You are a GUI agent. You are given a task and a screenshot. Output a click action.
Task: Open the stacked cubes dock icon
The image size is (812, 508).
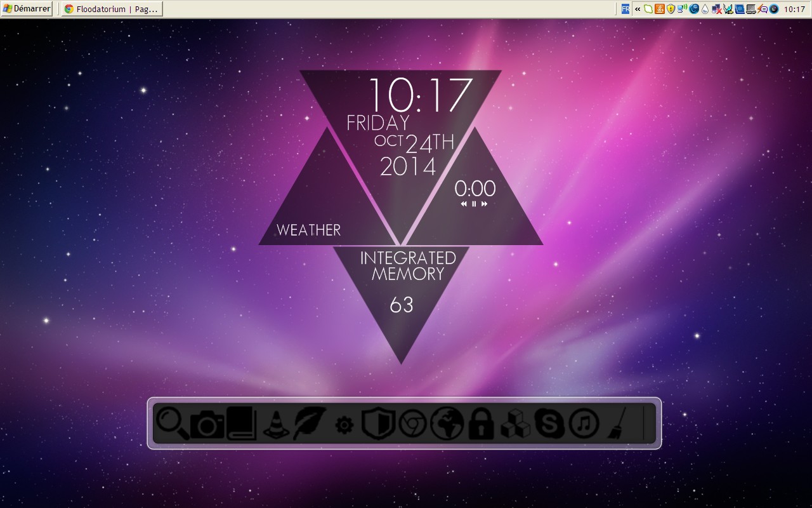[x=515, y=424]
